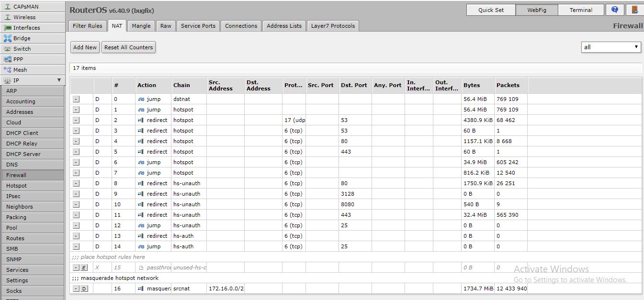Sort by Packets column header

point(511,85)
